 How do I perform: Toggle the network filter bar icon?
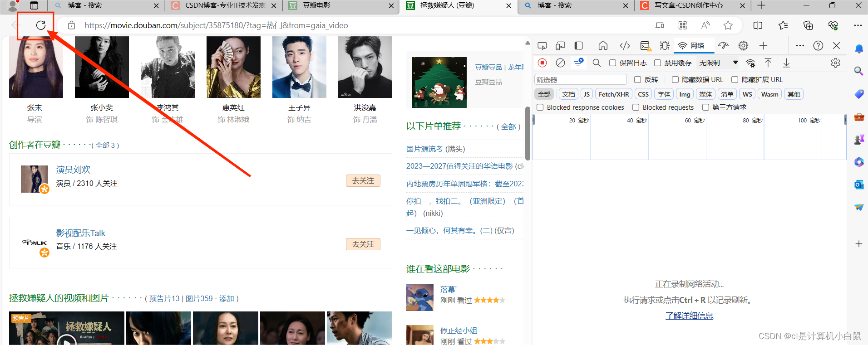(578, 63)
